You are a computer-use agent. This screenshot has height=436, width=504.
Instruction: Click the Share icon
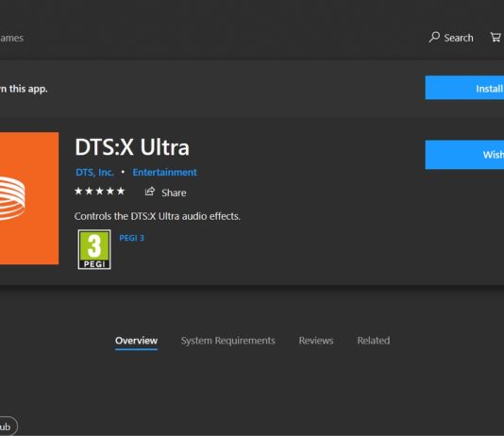tap(150, 192)
